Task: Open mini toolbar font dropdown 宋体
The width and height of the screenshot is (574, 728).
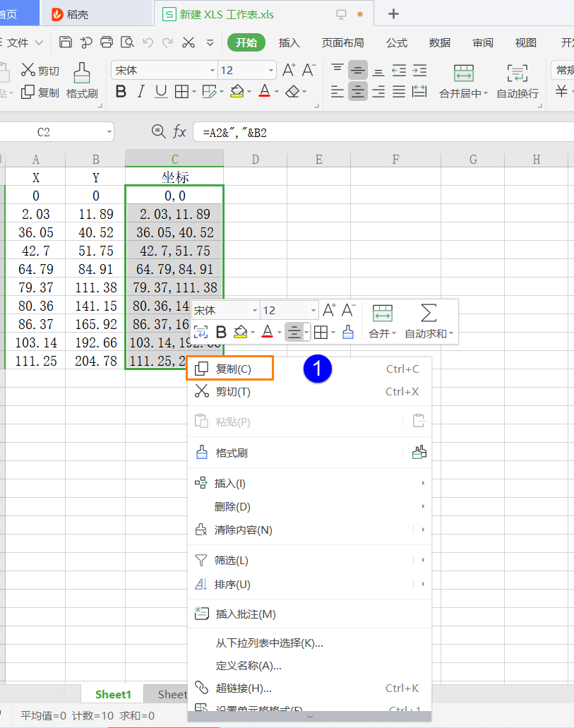Action: [254, 310]
